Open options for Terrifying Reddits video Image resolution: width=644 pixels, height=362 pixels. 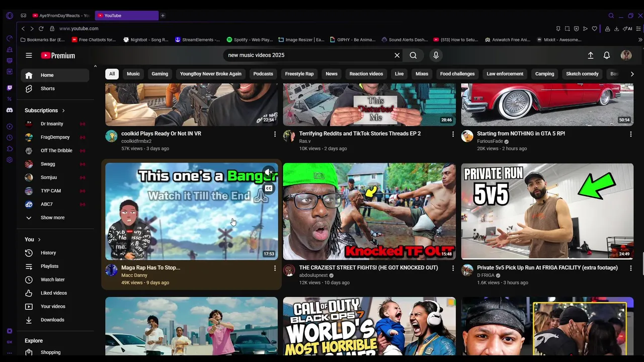coord(453,134)
